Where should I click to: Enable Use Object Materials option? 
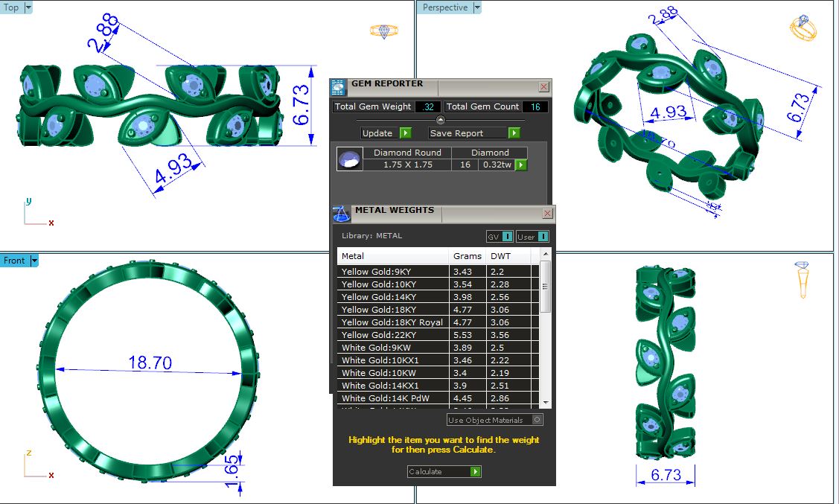[x=537, y=420]
